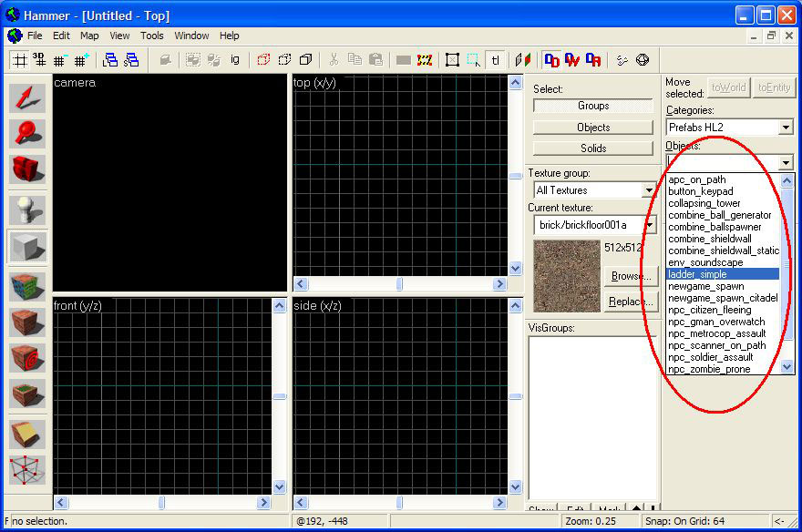Open the File menu
The image size is (802, 532).
click(35, 36)
